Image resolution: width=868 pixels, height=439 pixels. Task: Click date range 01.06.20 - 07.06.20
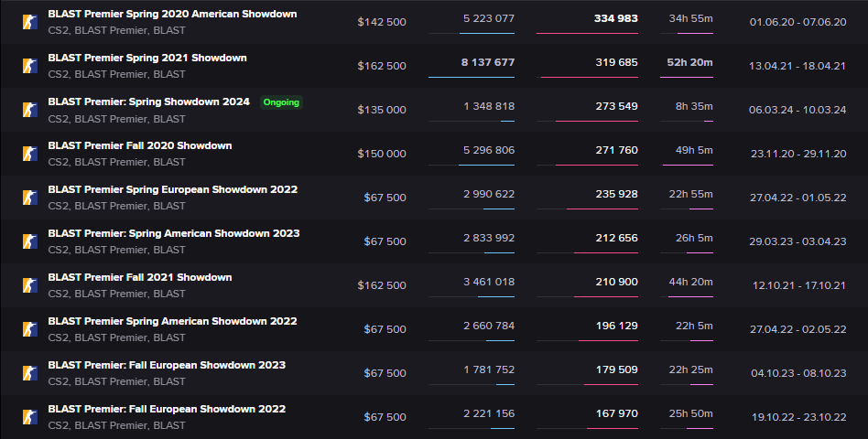pos(797,22)
